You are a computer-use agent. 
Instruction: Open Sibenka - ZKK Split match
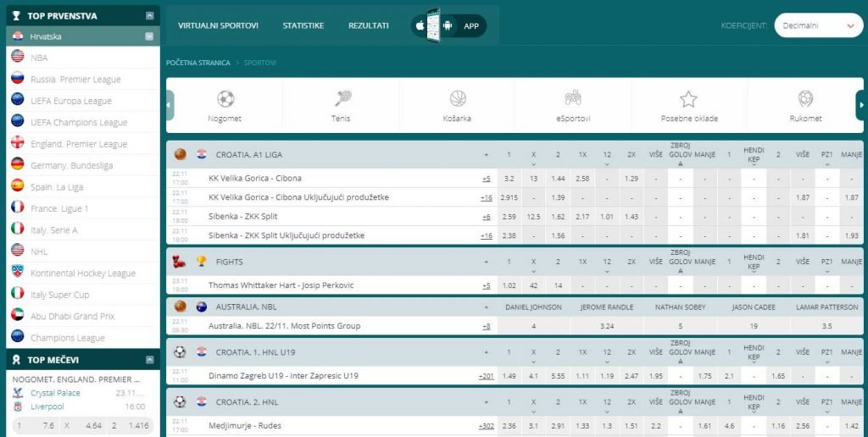coord(243,217)
